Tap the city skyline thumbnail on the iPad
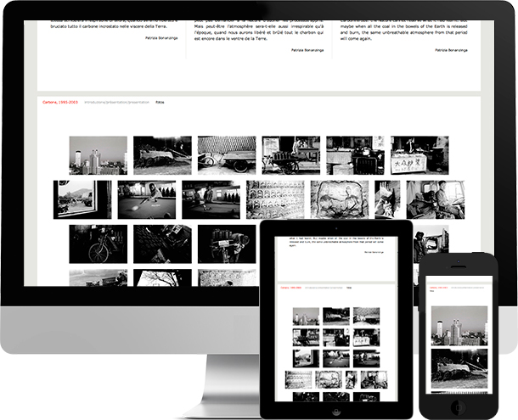The height and width of the screenshot is (420, 518). tap(306, 316)
